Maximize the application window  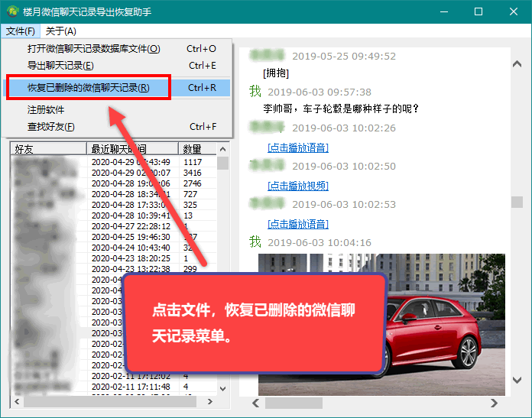tap(478, 12)
